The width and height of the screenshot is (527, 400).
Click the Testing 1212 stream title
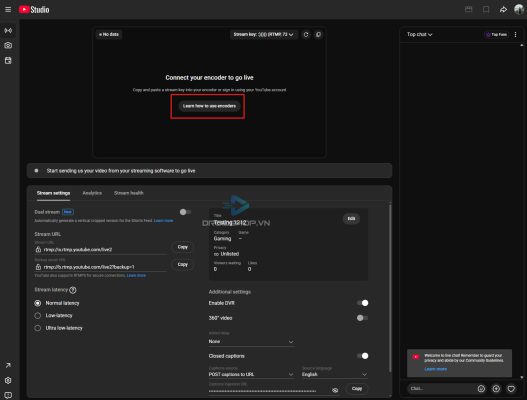pos(230,223)
